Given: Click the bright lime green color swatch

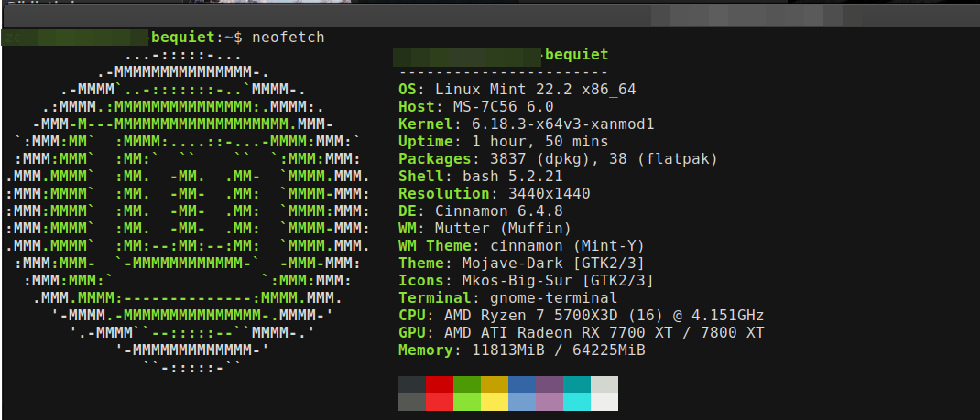Looking at the screenshot, I should 467,402.
